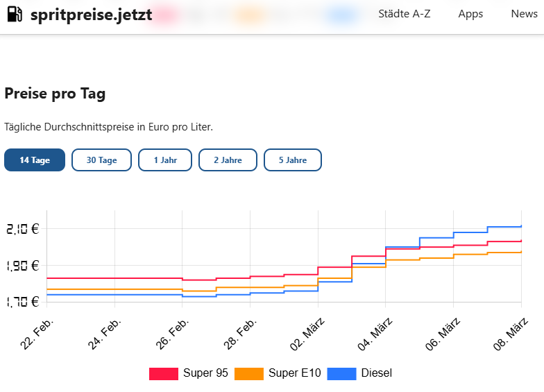Image resolution: width=544 pixels, height=392 pixels.
Task: Show prices for 1 Jahr
Action: 165,160
